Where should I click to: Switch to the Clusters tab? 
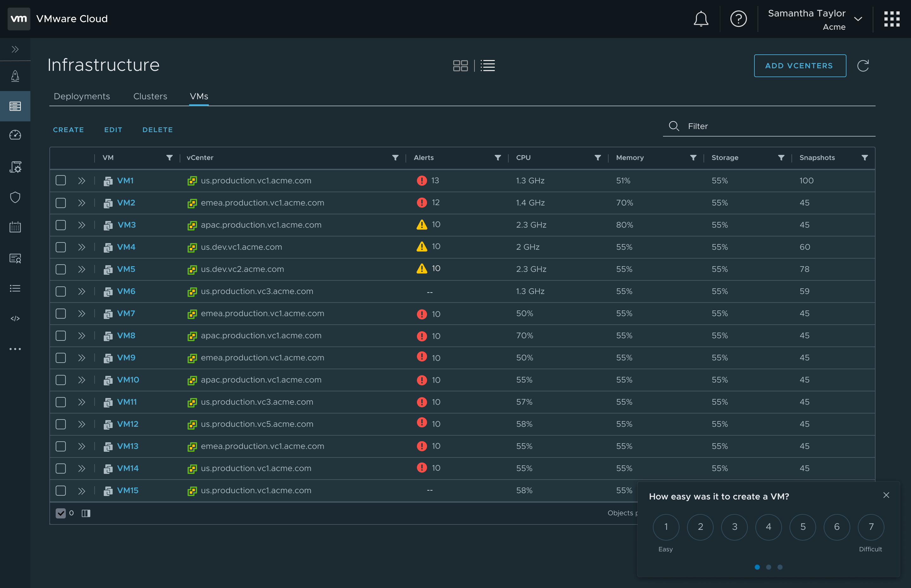(150, 96)
